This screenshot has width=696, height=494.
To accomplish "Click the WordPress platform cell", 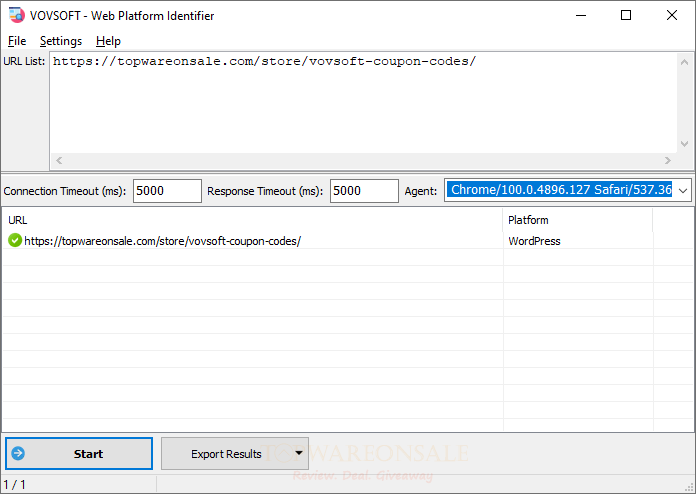I will pos(534,241).
